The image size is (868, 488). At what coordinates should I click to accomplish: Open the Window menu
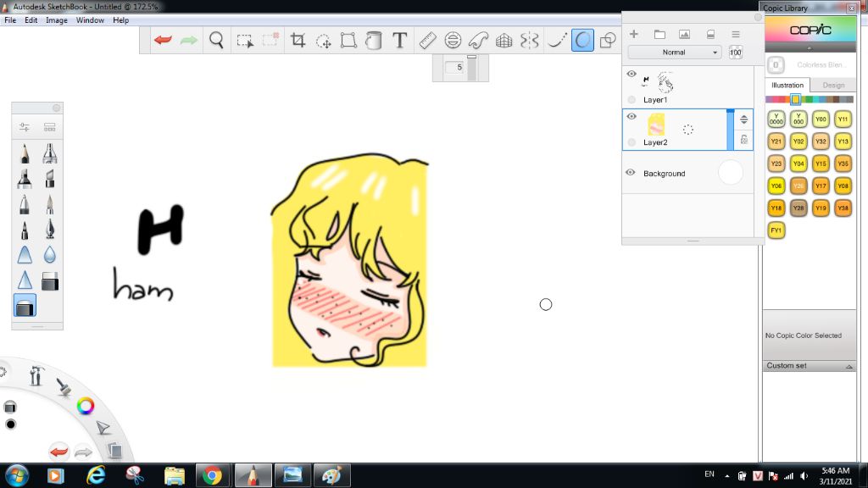coord(90,20)
